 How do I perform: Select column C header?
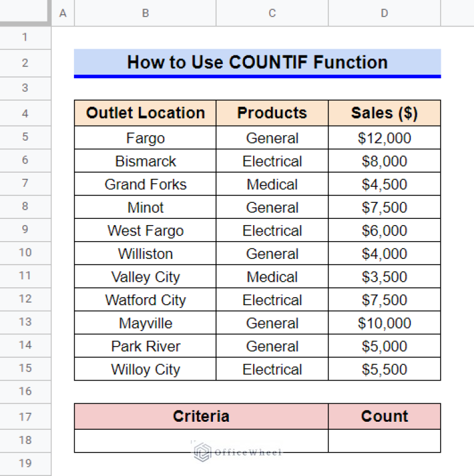[272, 13]
